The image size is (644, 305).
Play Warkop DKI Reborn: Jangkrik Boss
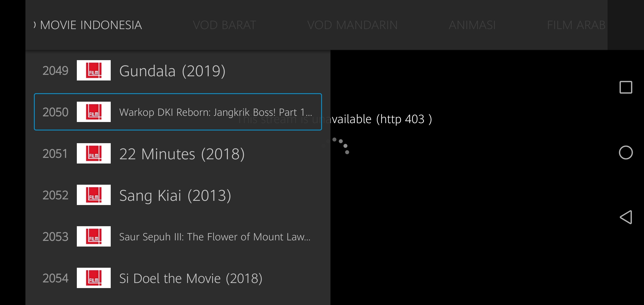point(216,112)
